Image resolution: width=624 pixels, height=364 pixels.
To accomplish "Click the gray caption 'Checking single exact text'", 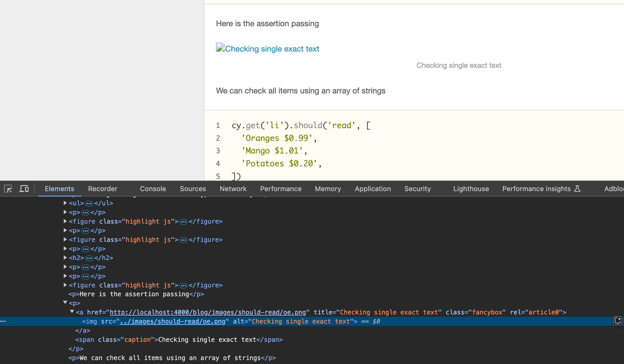I will [459, 65].
